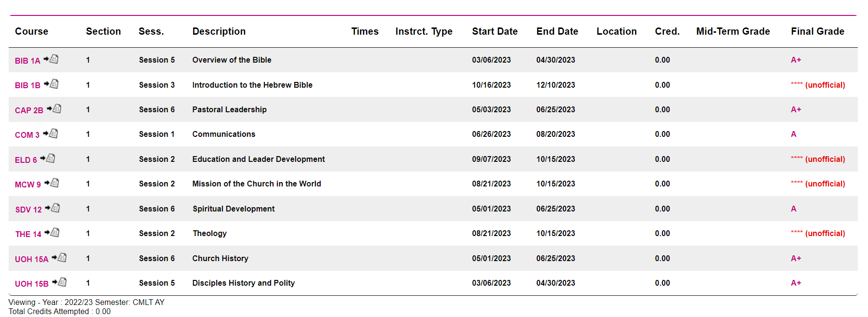Click the document icon for UOH 15A
This screenshot has height=317, width=868.
(60, 258)
